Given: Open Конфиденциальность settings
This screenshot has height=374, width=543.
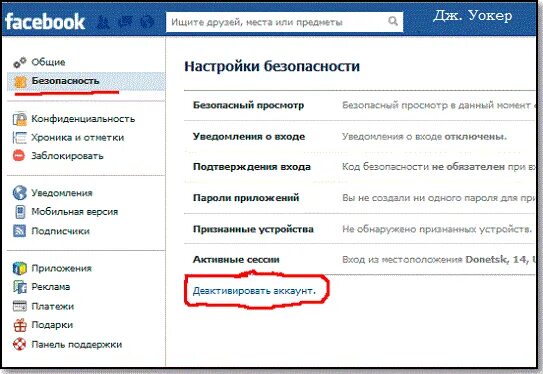Looking at the screenshot, I should [x=83, y=119].
